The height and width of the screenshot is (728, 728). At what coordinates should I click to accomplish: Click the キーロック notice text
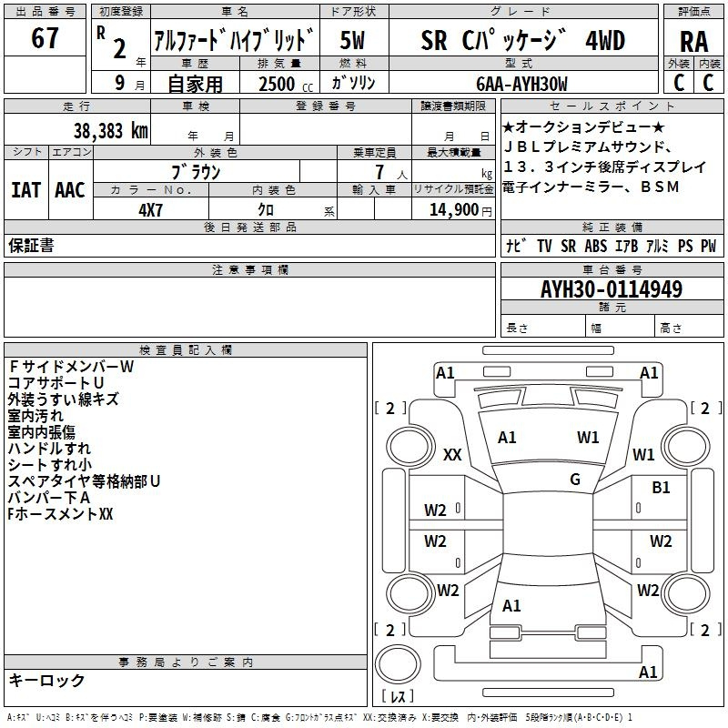point(46,680)
